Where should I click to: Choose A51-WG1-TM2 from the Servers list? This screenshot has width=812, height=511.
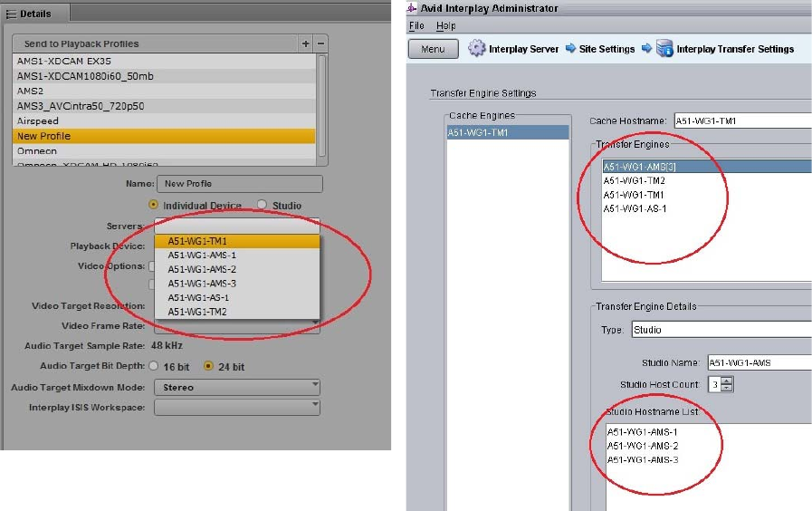pos(236,312)
